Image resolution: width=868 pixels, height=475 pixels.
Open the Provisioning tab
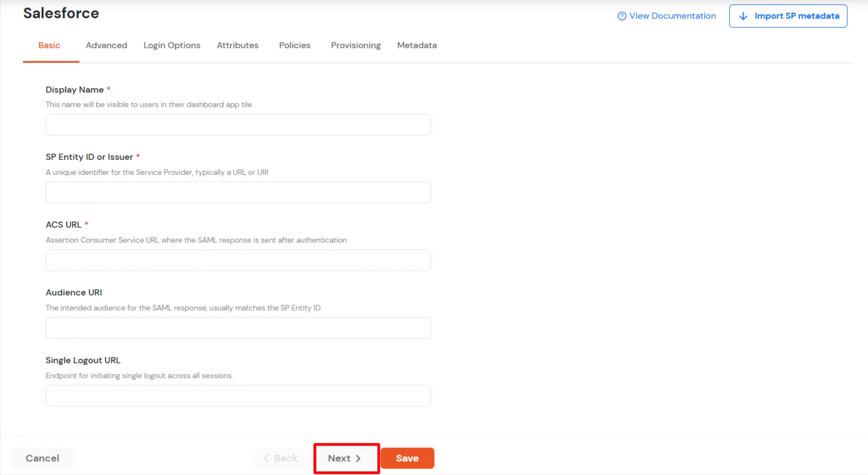pyautogui.click(x=355, y=45)
